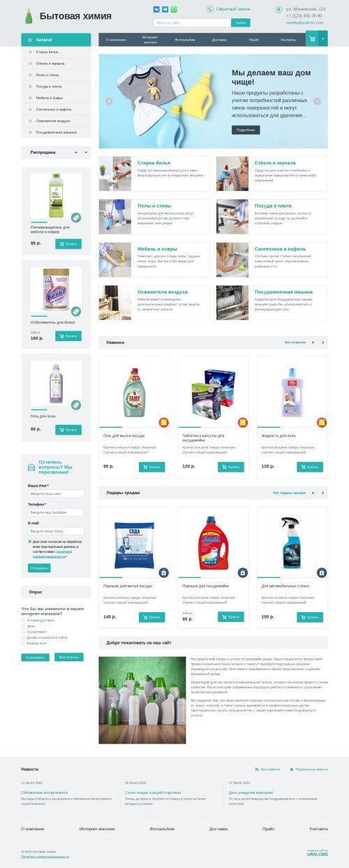Open Доставка in the top navigation
The height and width of the screenshot is (868, 349).
[x=219, y=40]
